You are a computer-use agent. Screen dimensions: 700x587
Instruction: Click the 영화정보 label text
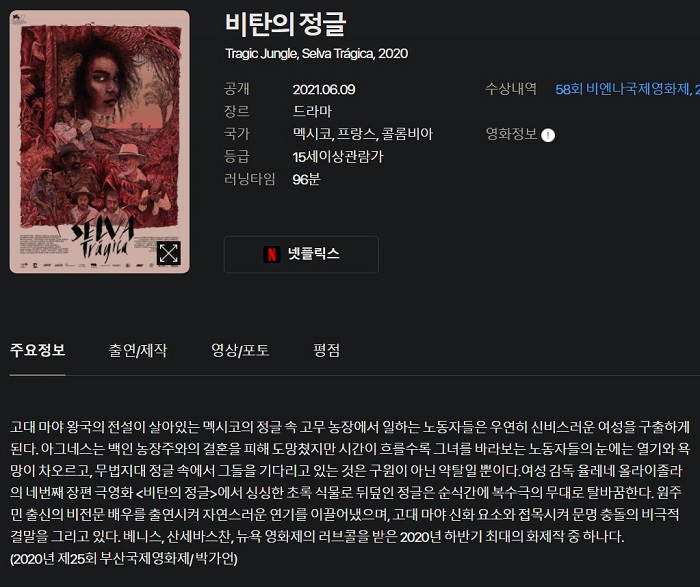[x=511, y=133]
